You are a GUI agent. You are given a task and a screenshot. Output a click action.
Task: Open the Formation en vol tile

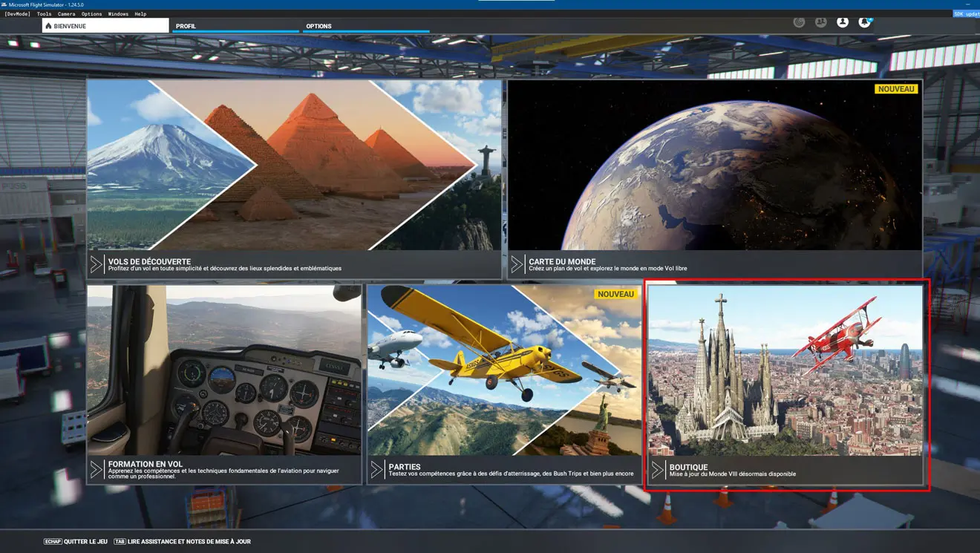click(x=224, y=385)
